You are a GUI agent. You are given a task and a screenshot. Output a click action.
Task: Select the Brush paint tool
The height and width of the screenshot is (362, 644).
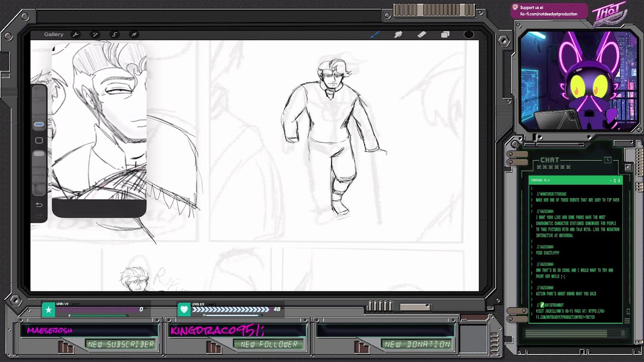[x=375, y=34]
